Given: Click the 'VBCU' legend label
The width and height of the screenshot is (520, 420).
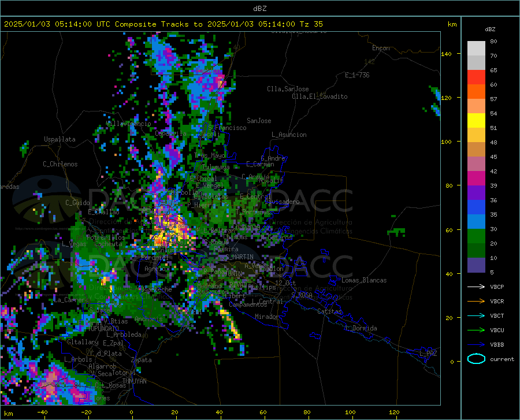Looking at the screenshot, I should pyautogui.click(x=497, y=330).
